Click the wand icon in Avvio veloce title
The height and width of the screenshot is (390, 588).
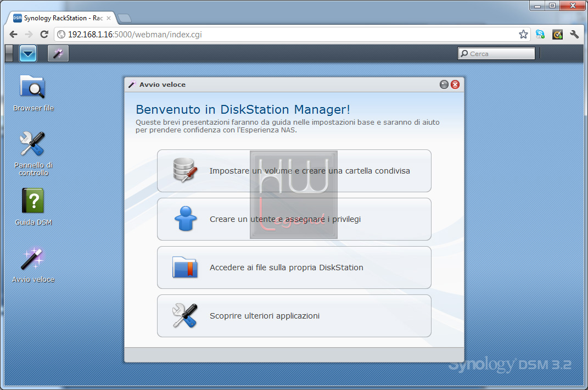tap(132, 85)
